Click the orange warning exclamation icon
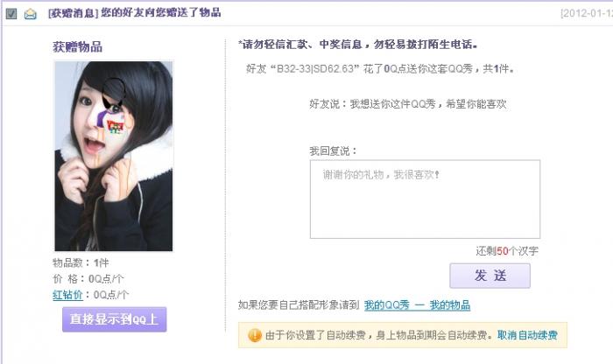This screenshot has width=613, height=364. click(255, 335)
